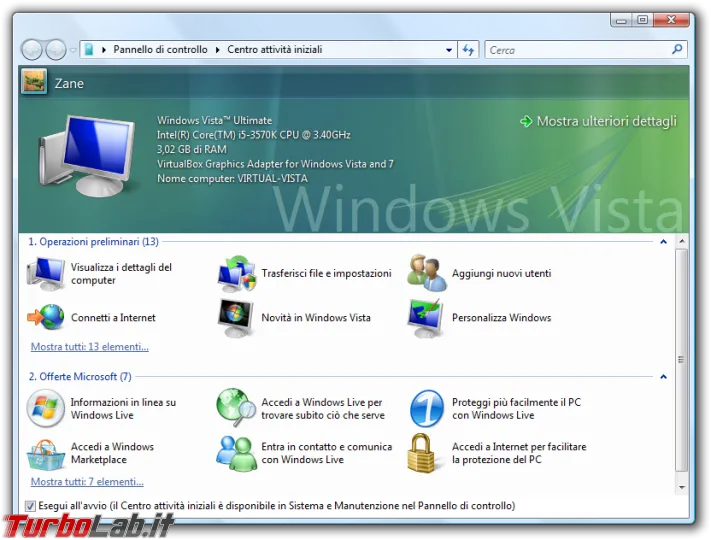Collapse the Offerte Microsoft section
711x540 pixels.
click(x=662, y=377)
